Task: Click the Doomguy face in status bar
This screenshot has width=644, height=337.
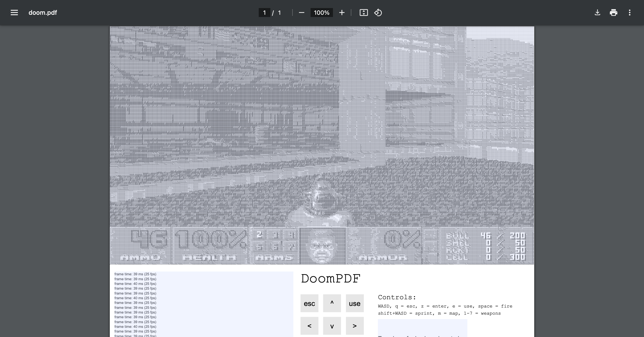Action: (x=322, y=246)
